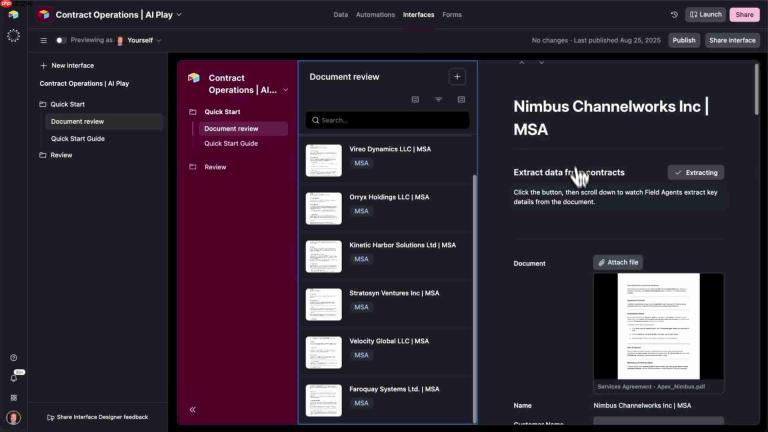Image resolution: width=768 pixels, height=432 pixels.
Task: Select Vireo Dynamics LLC | MSA record
Action: (386, 160)
